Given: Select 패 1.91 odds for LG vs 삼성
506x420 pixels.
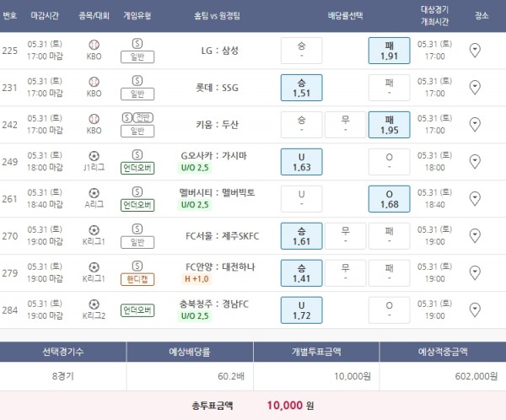Looking at the screenshot, I should click(x=389, y=51).
